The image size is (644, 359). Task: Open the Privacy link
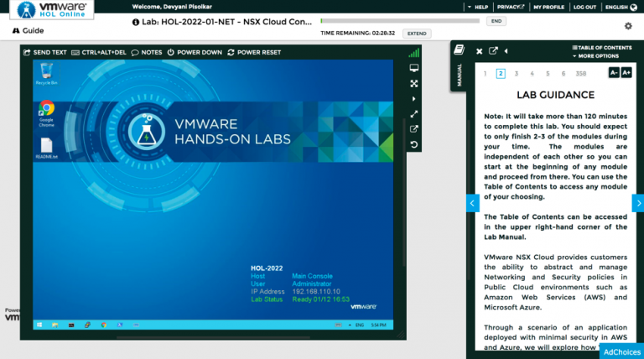point(511,7)
